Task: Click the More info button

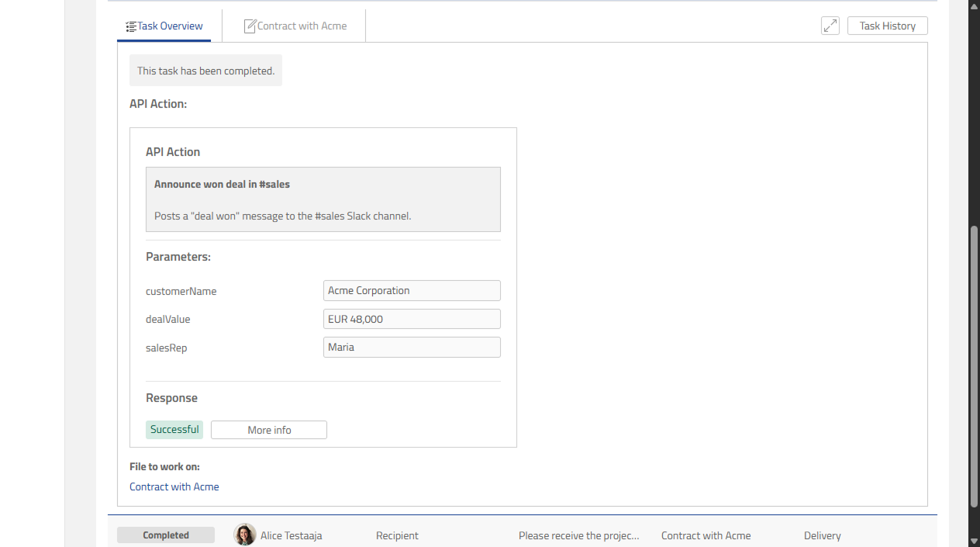Action: click(269, 430)
